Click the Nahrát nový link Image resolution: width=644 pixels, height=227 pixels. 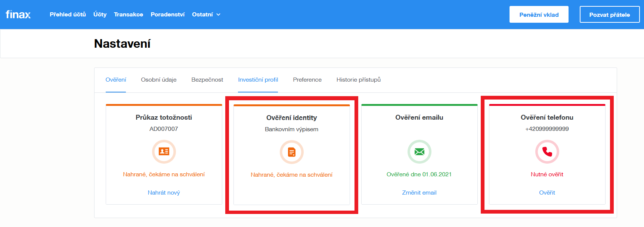coord(164,193)
